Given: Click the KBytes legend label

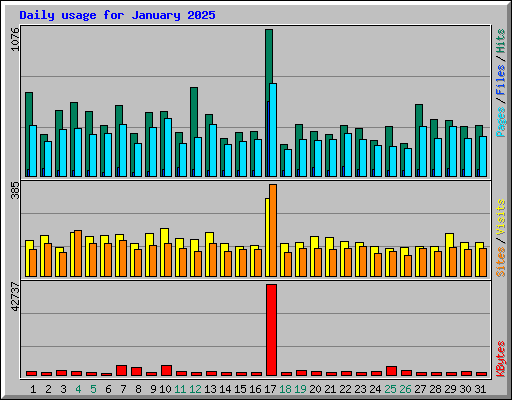Looking at the screenshot, I should (x=501, y=359).
